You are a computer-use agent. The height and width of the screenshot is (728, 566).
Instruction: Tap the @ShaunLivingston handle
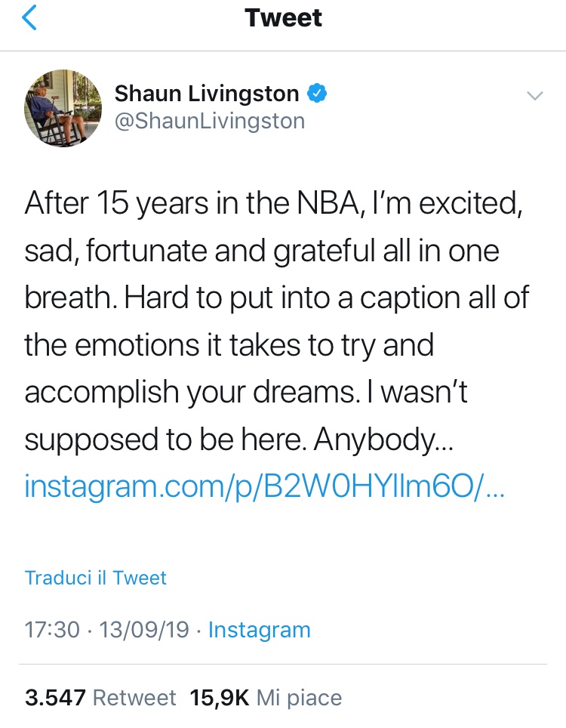pyautogui.click(x=210, y=121)
